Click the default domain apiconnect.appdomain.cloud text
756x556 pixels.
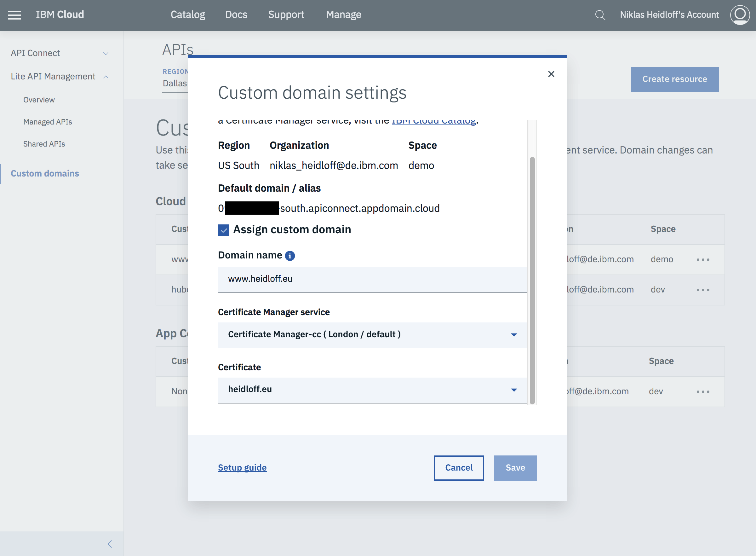pos(329,208)
